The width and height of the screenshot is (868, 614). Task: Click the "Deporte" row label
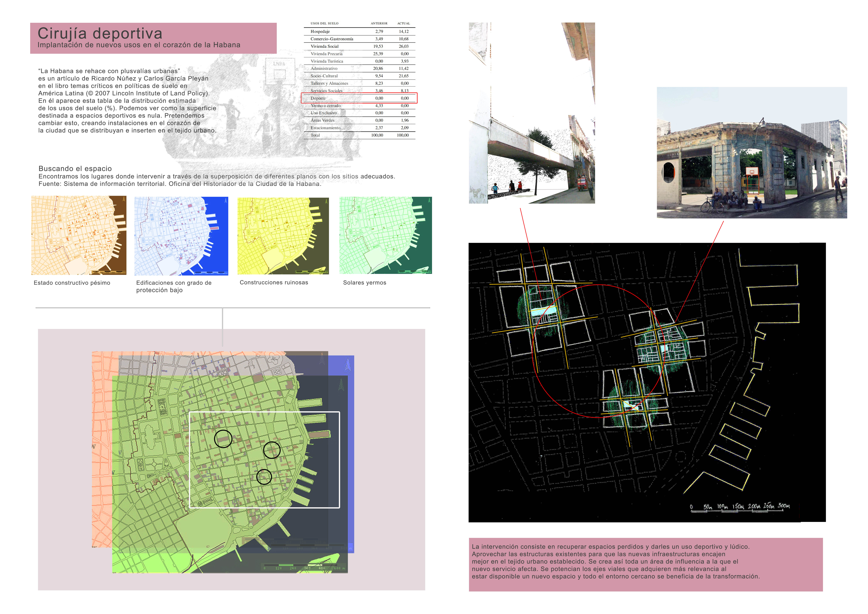pyautogui.click(x=318, y=98)
